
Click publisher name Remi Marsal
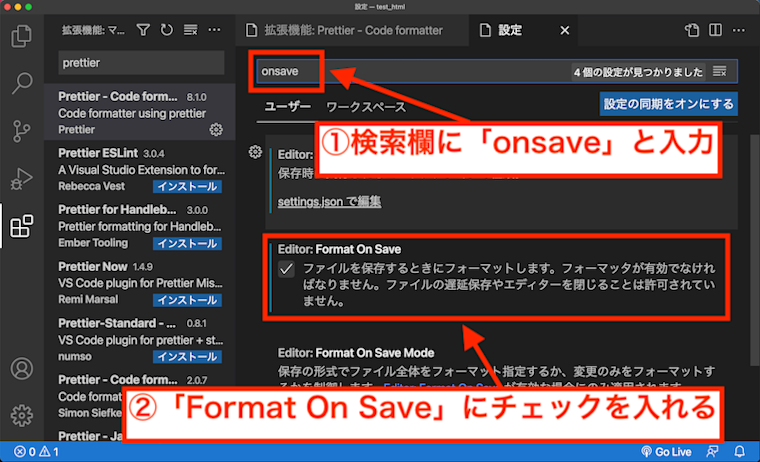[x=88, y=300]
